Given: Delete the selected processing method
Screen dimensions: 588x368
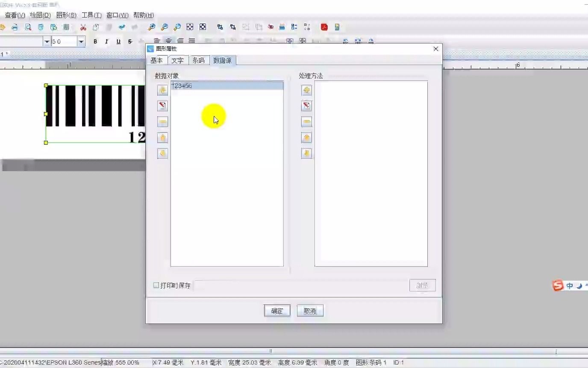Looking at the screenshot, I should [x=306, y=122].
